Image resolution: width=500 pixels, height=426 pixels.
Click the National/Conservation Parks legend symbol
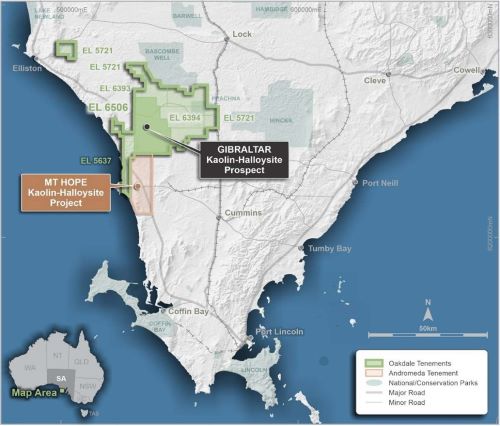point(374,383)
